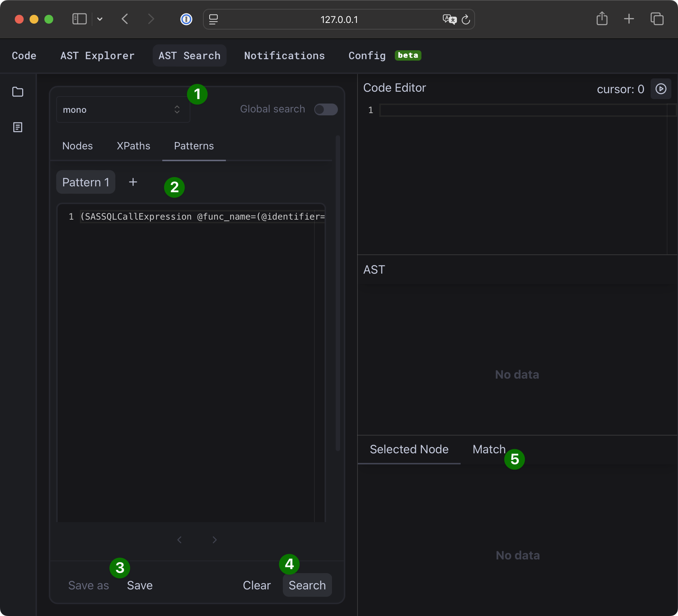Switch to the Code tab
Screen dimensions: 678x616
pyautogui.click(x=24, y=55)
